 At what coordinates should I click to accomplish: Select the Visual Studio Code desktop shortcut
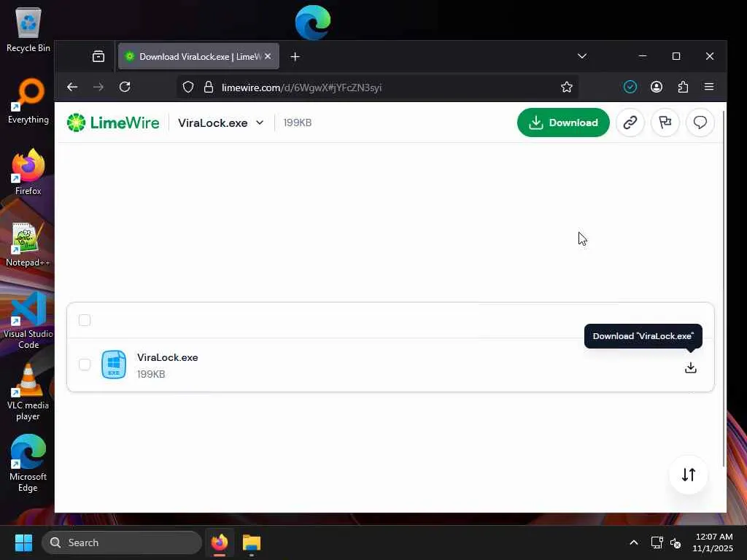(x=28, y=321)
